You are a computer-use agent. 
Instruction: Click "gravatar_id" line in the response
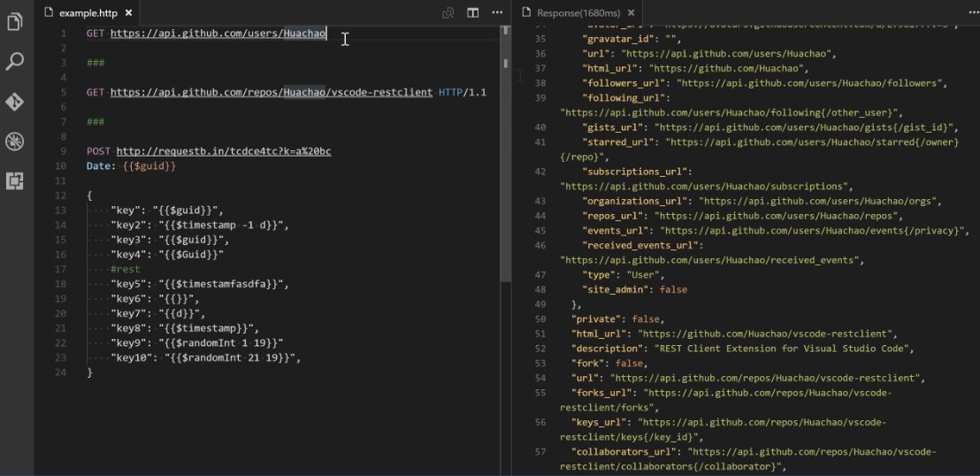[x=632, y=39]
